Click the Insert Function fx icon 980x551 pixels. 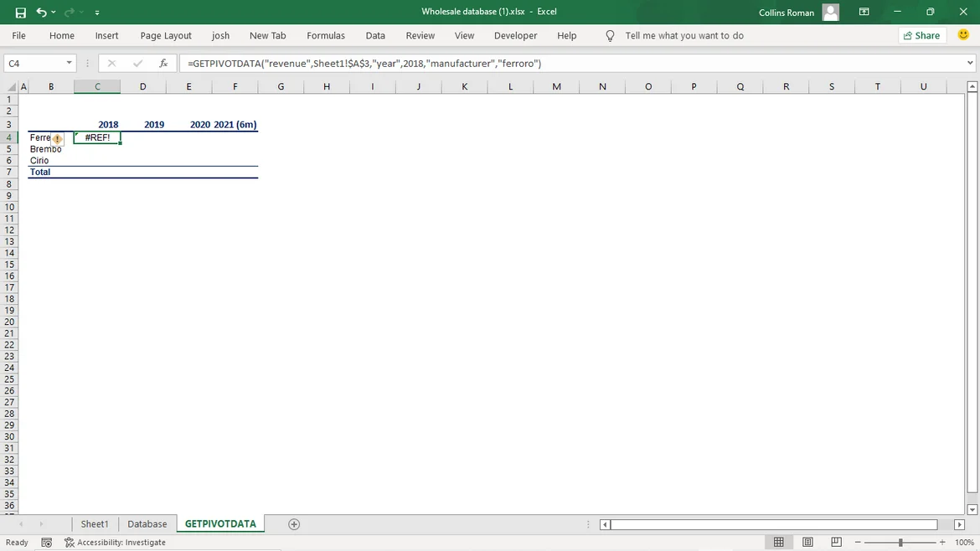[163, 64]
